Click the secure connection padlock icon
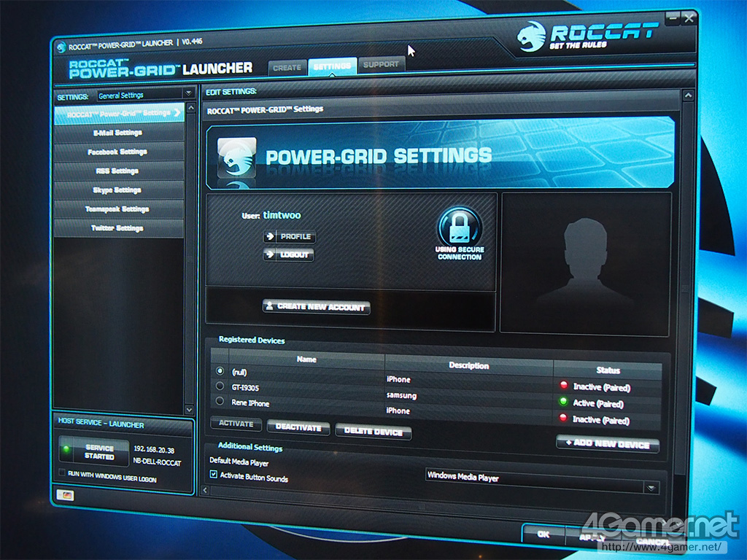747x560 pixels. pyautogui.click(x=460, y=227)
